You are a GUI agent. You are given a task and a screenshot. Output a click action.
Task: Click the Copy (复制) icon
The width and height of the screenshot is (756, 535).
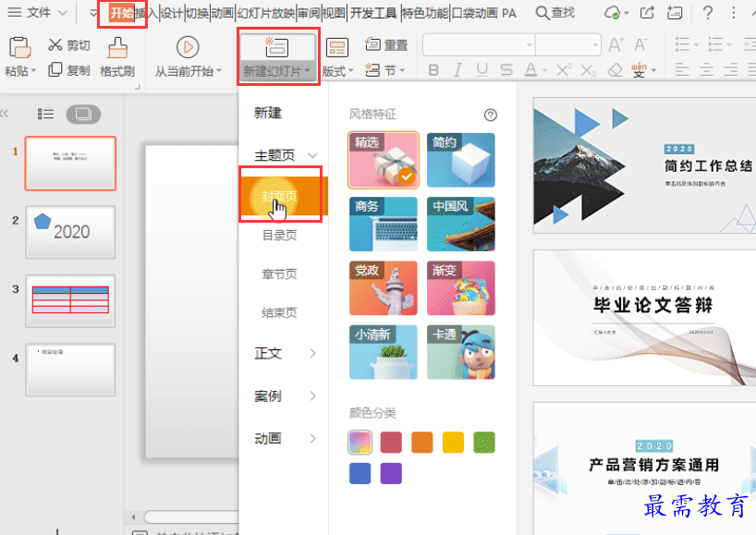pyautogui.click(x=55, y=69)
